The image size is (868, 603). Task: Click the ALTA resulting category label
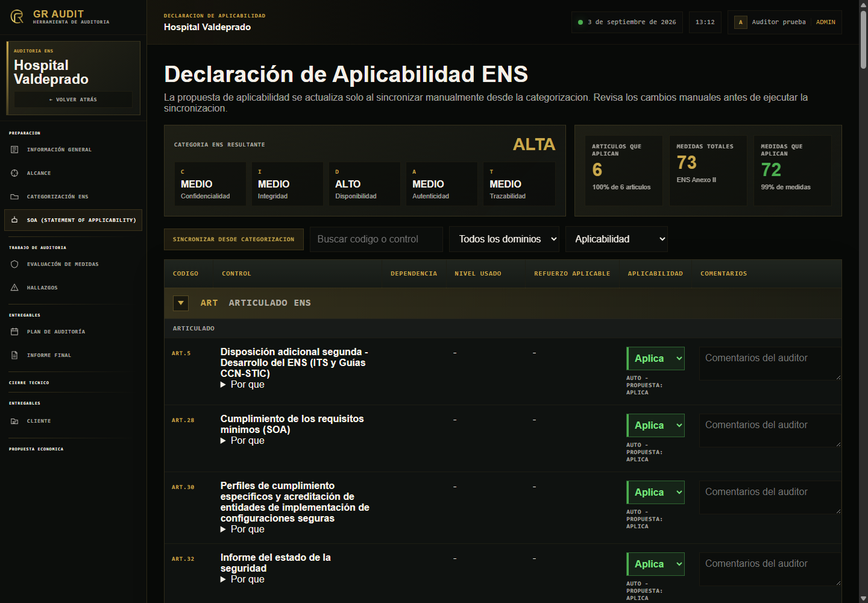point(534,145)
